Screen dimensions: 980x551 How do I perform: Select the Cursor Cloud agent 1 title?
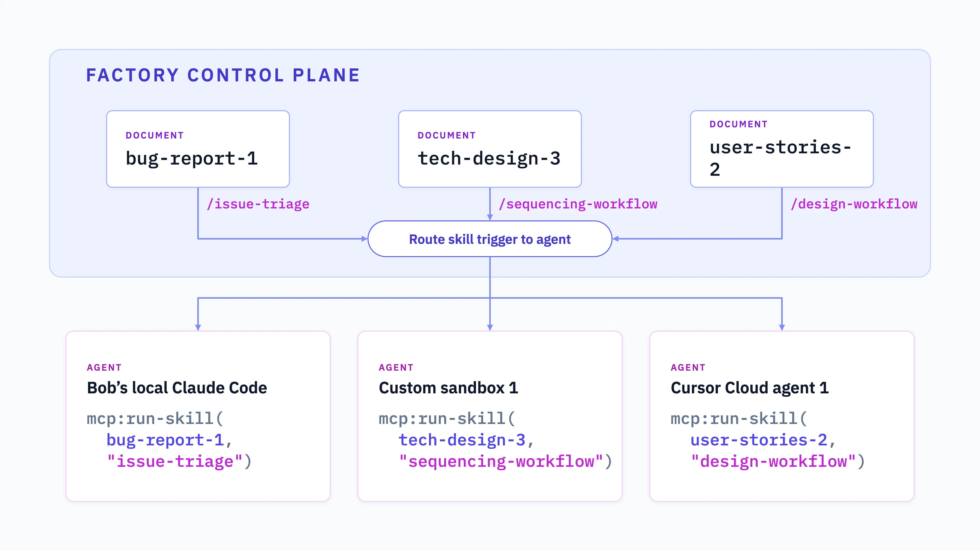coord(750,388)
